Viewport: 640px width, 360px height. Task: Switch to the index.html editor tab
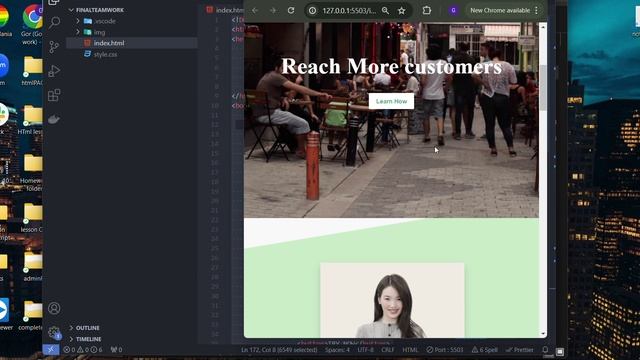[x=224, y=10]
